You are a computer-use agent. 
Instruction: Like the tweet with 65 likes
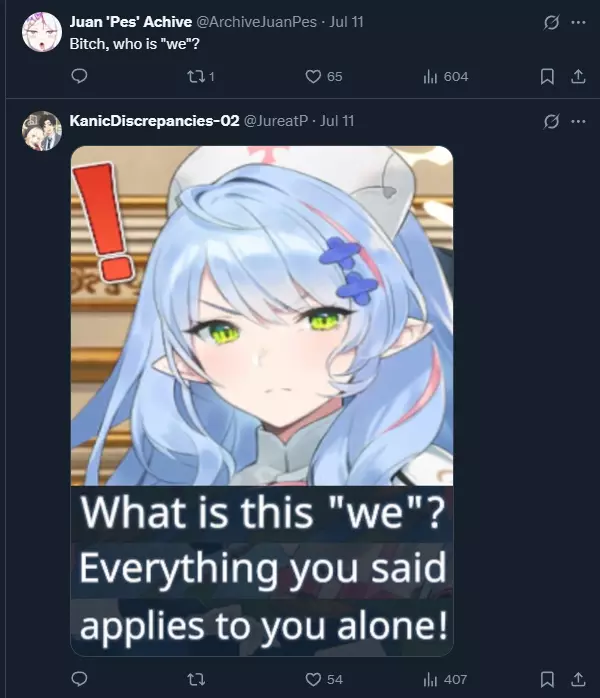324,77
